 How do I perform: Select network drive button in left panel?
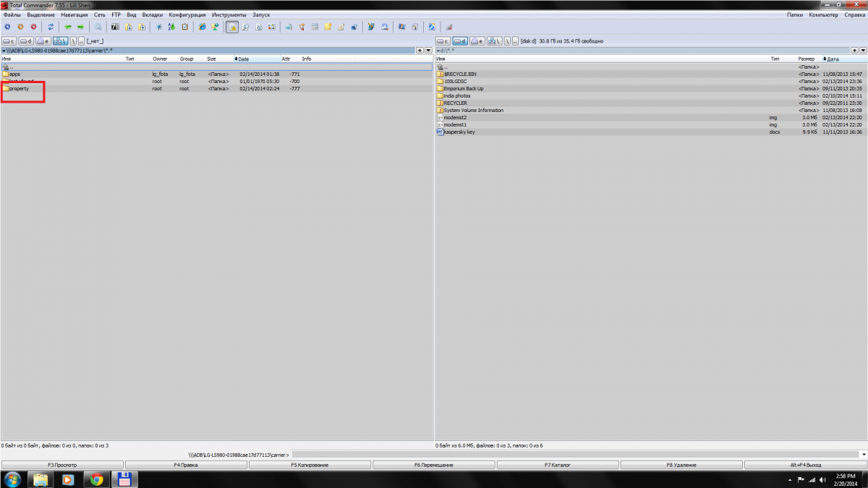(x=60, y=41)
